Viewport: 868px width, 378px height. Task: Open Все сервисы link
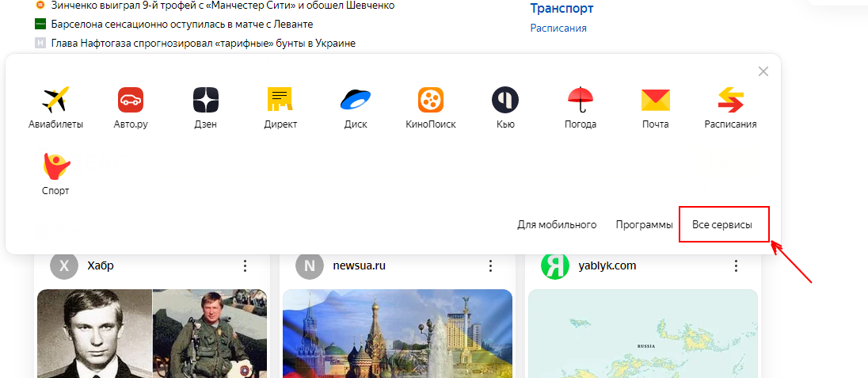722,224
